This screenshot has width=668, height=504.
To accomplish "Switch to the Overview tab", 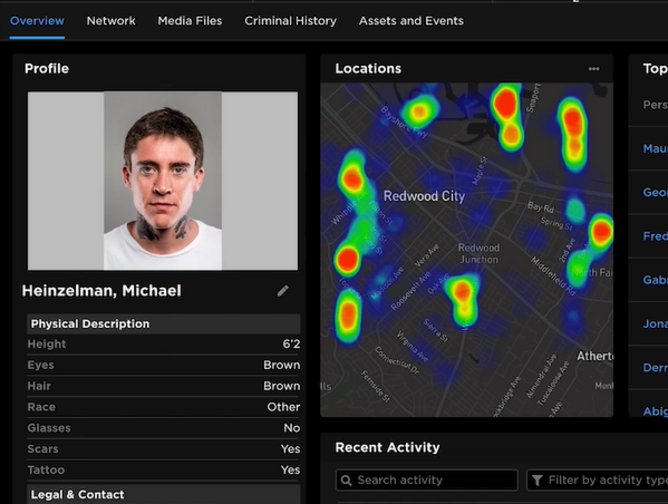I will (37, 21).
